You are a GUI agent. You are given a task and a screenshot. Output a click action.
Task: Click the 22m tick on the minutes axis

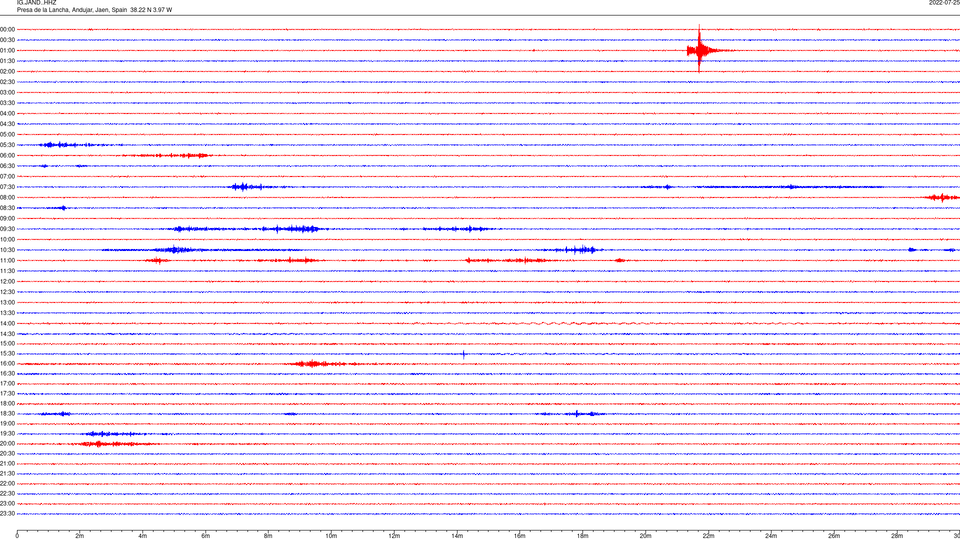pos(708,536)
